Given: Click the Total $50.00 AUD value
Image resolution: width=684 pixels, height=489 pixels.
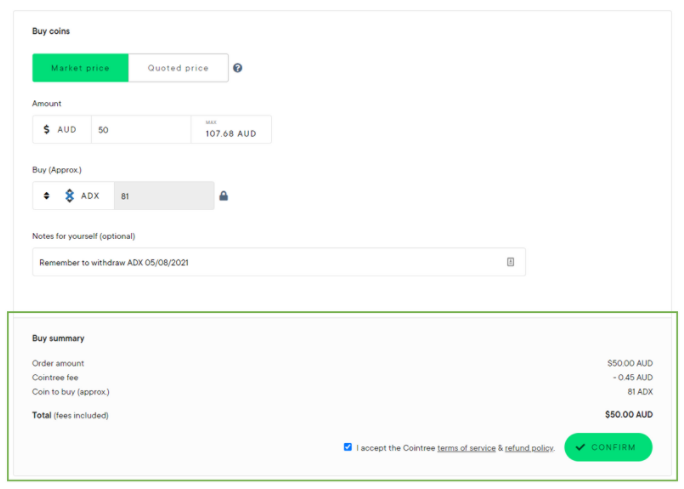Looking at the screenshot, I should [x=629, y=414].
